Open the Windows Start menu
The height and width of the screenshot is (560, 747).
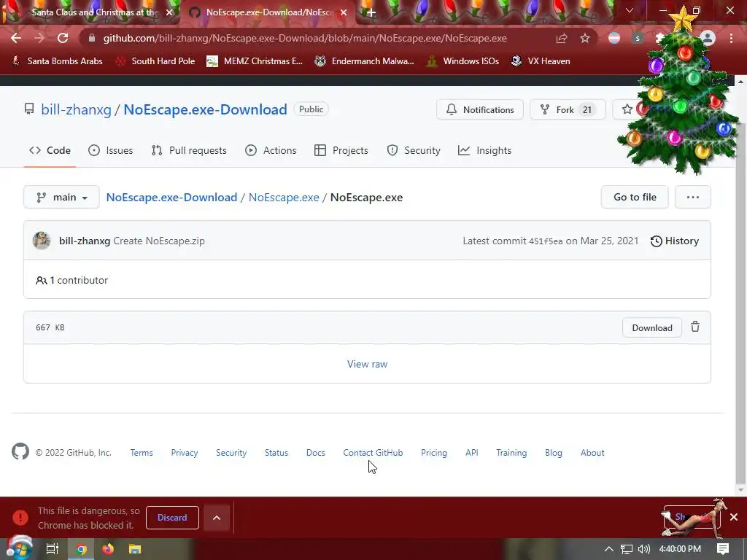(x=19, y=548)
